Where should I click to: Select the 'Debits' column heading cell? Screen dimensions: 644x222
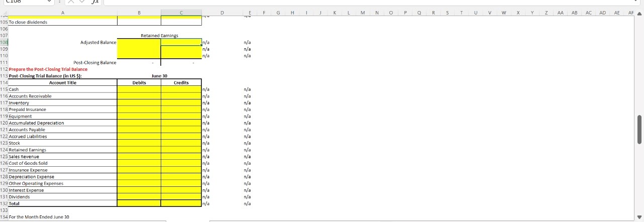139,82
